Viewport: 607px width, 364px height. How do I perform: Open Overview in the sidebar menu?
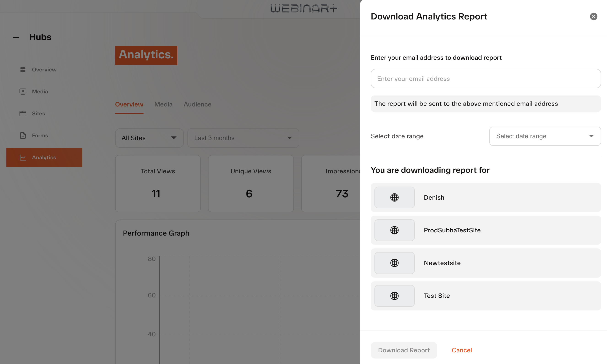pyautogui.click(x=44, y=70)
